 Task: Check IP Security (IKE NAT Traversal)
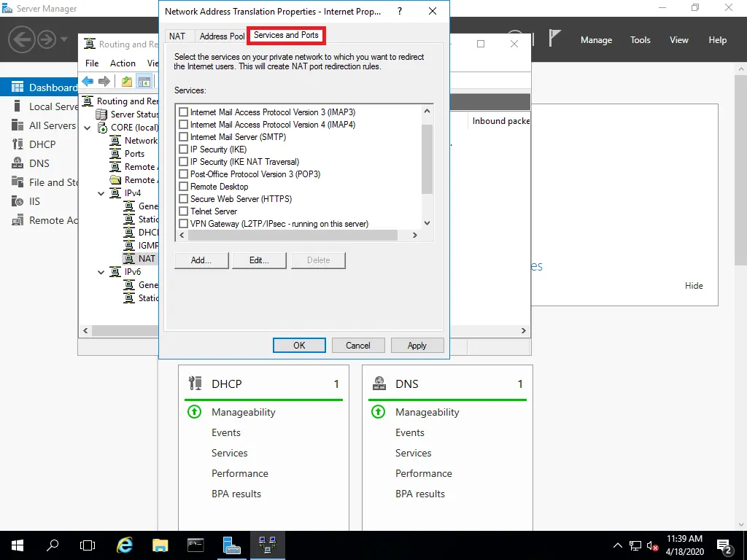pos(183,161)
